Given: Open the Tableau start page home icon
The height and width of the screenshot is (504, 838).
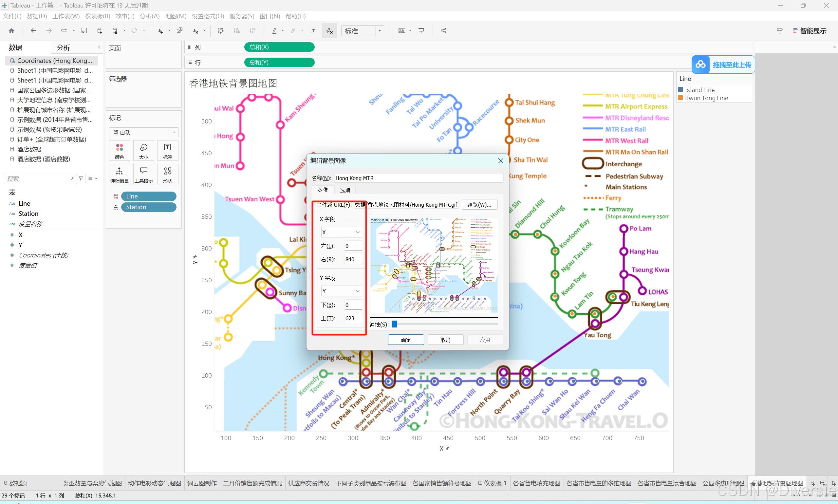Looking at the screenshot, I should click(11, 31).
